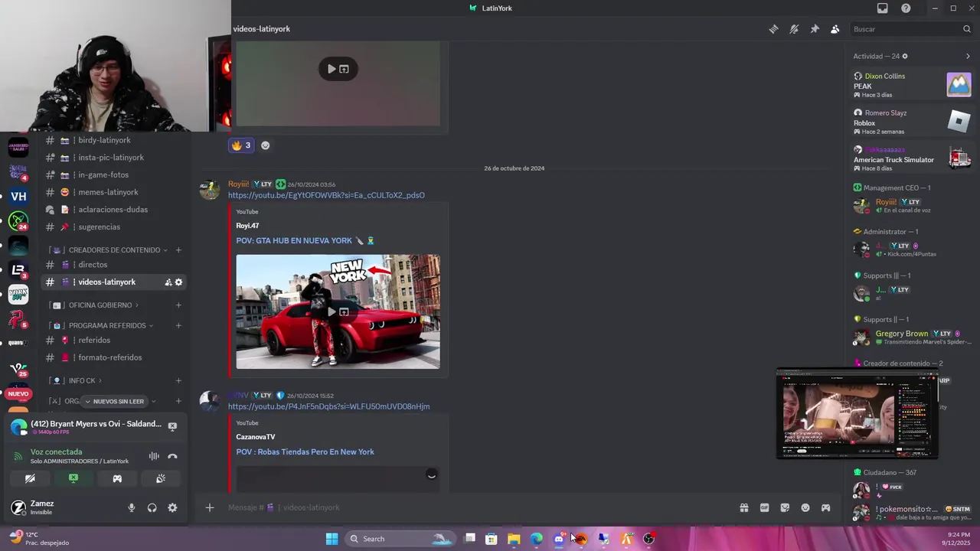Open the Threads icon in channel header
This screenshot has width=980, height=551.
773,29
